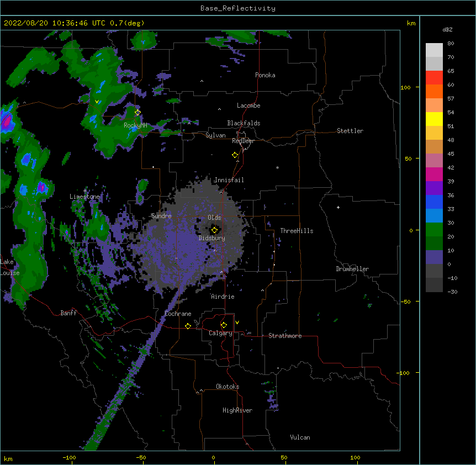Click the Didsbury city label
The width and height of the screenshot is (476, 465).
tap(212, 238)
